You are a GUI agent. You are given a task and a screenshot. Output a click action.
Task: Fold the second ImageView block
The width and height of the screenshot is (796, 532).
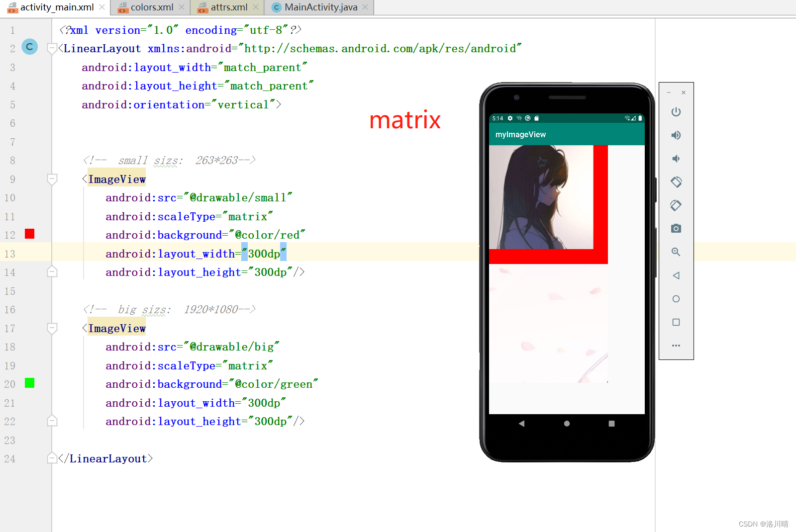point(52,328)
